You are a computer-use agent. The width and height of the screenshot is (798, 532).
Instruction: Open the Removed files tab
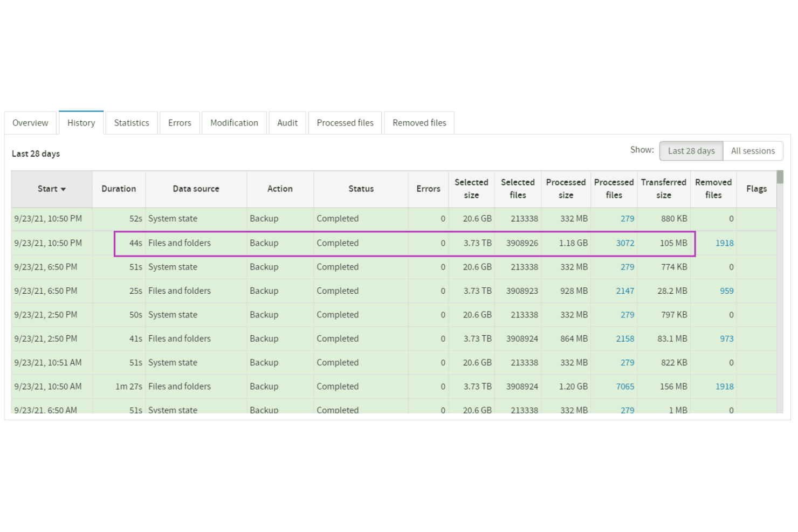(x=419, y=123)
